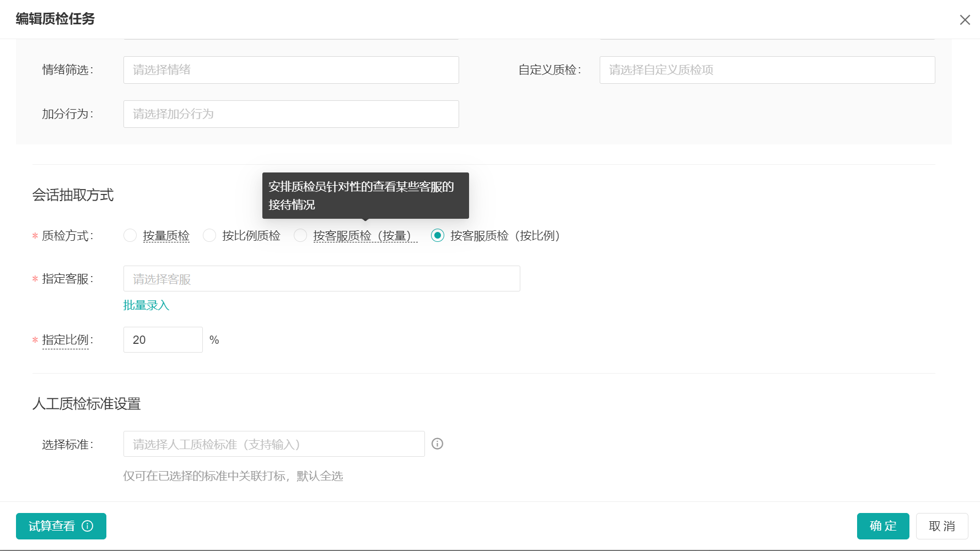This screenshot has width=980, height=551.
Task: Click the 取消 button
Action: (942, 526)
